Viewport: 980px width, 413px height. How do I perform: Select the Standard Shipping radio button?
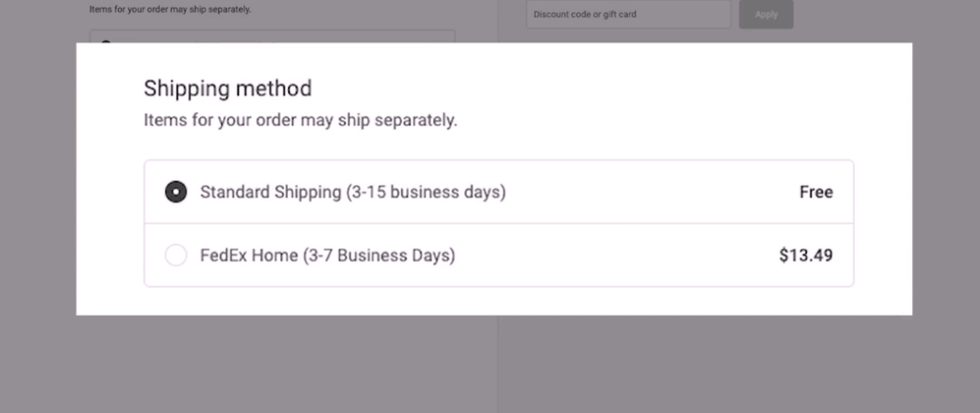click(x=176, y=192)
